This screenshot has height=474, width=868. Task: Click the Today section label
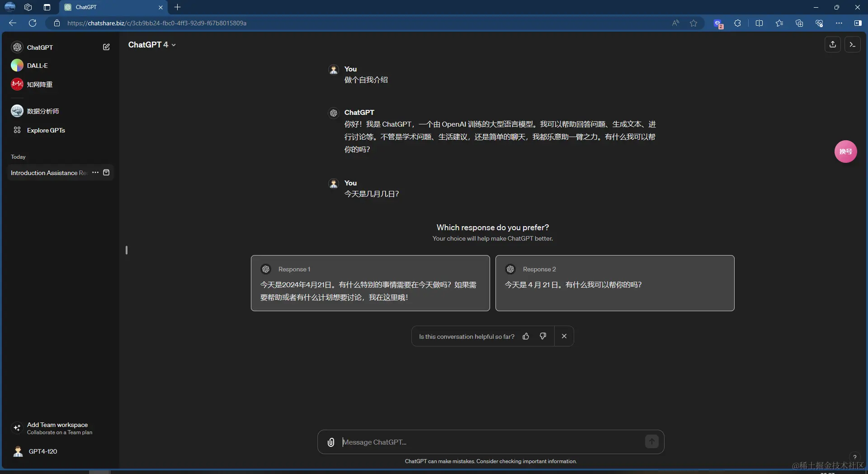[18, 157]
